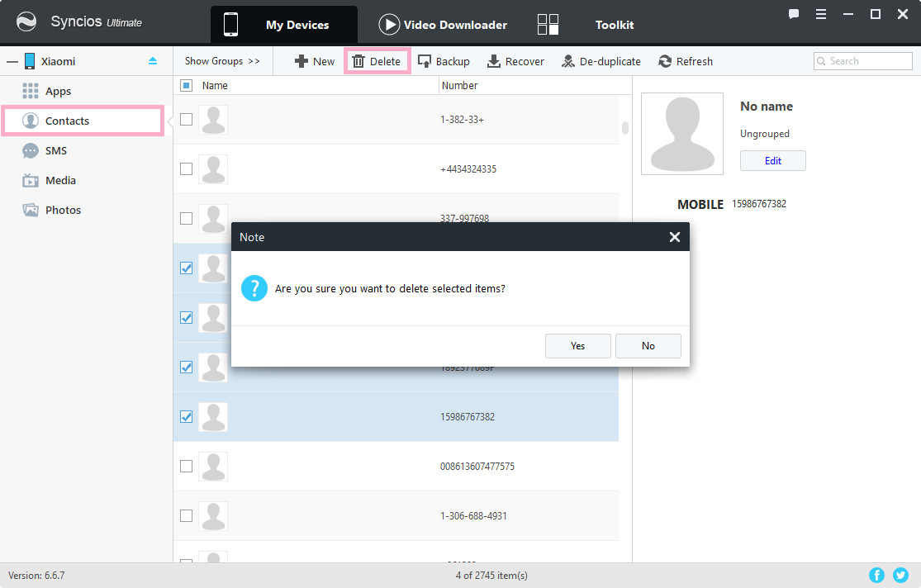Screen dimensions: 921x588
Task: Switch to the My Devices tab
Action: pos(284,25)
